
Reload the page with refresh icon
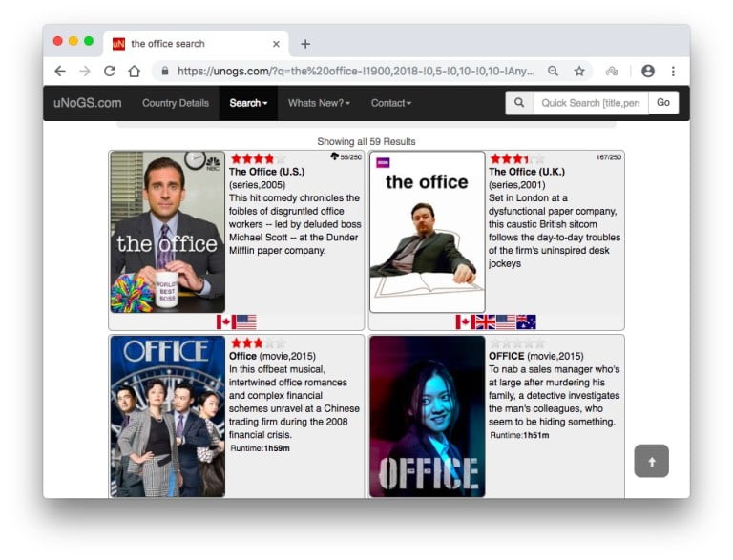coord(110,72)
